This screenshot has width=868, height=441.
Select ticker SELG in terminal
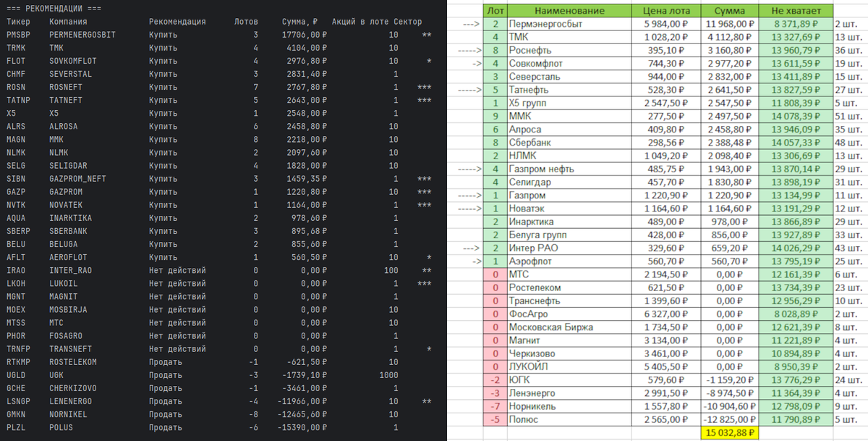[16, 166]
